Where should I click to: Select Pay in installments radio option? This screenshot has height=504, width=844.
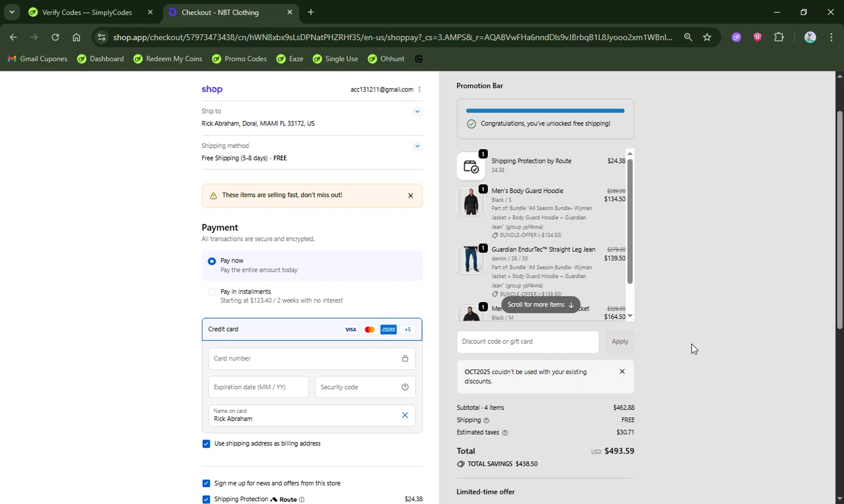click(212, 292)
